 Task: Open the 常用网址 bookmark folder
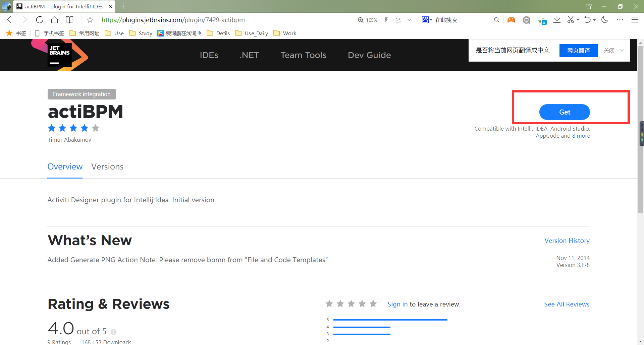pos(85,33)
